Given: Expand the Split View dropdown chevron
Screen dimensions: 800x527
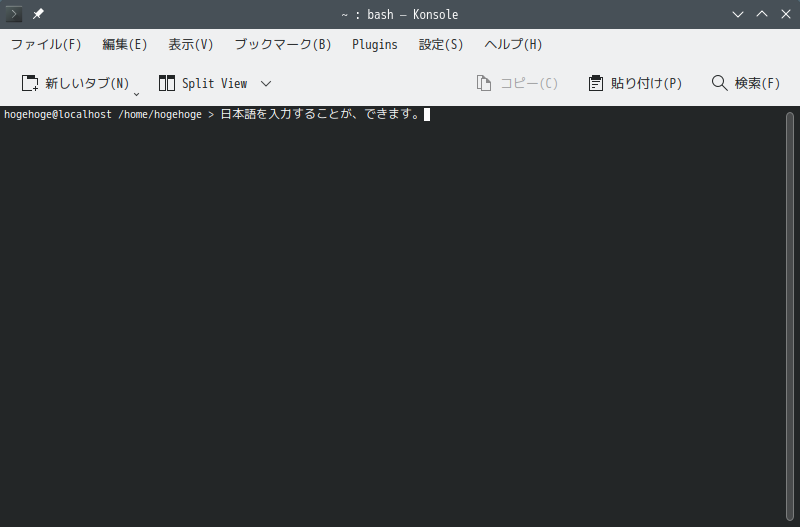Looking at the screenshot, I should [x=266, y=84].
